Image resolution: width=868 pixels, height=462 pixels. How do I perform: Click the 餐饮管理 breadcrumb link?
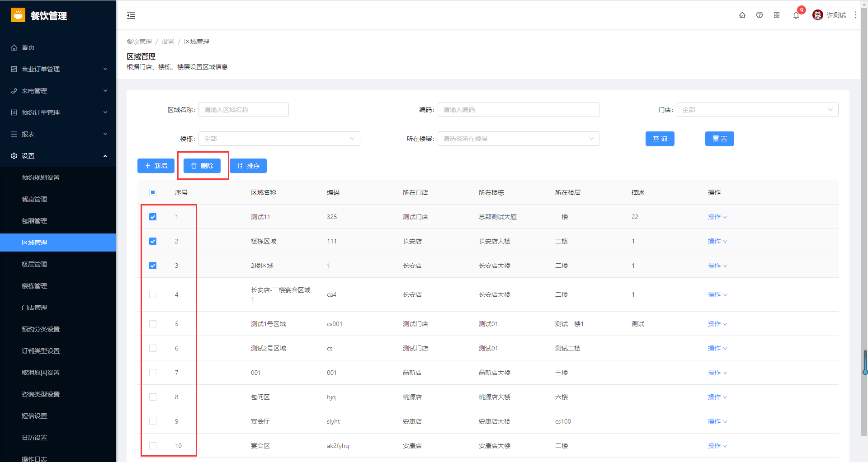tap(139, 42)
